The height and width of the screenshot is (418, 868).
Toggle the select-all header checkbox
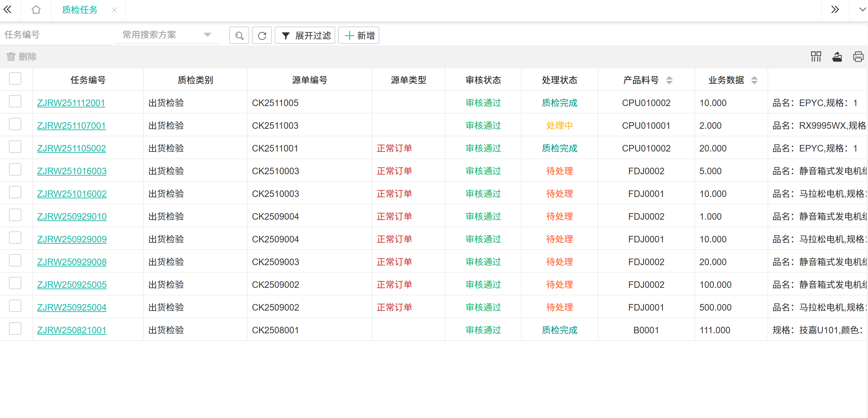point(15,79)
